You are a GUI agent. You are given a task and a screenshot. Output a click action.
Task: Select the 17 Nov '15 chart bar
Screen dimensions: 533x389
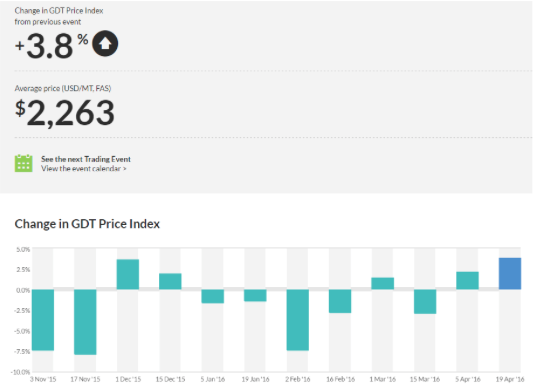coord(85,322)
